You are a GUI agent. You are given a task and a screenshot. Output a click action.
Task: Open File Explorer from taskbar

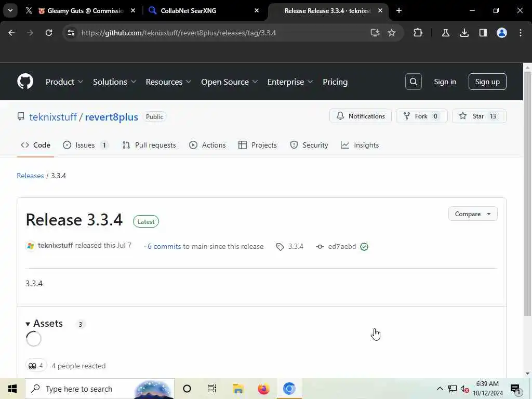[238, 389]
